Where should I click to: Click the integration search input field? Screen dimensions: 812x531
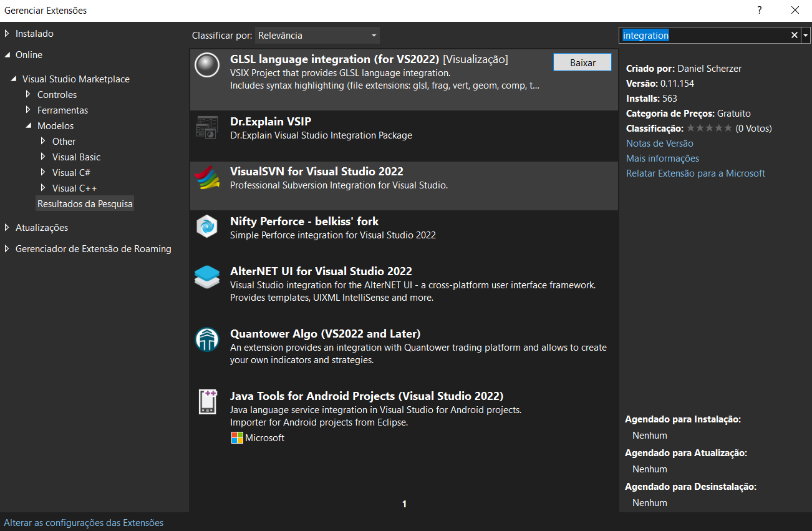pyautogui.click(x=705, y=36)
